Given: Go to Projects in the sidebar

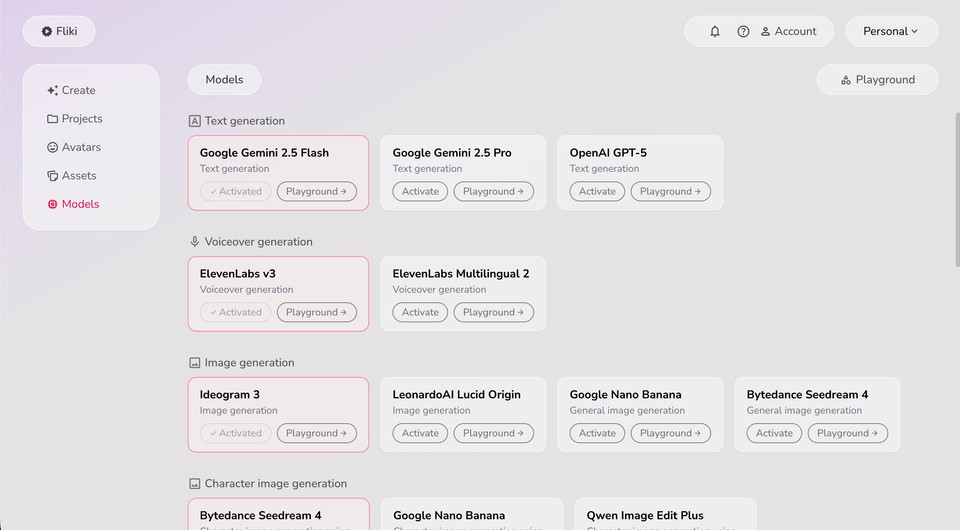Looking at the screenshot, I should tap(74, 118).
